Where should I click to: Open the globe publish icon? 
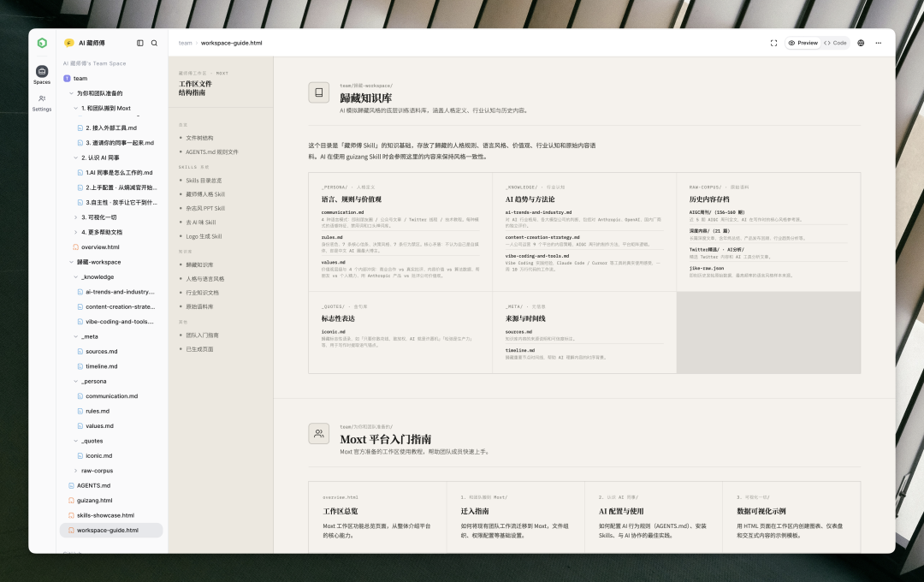coord(861,42)
